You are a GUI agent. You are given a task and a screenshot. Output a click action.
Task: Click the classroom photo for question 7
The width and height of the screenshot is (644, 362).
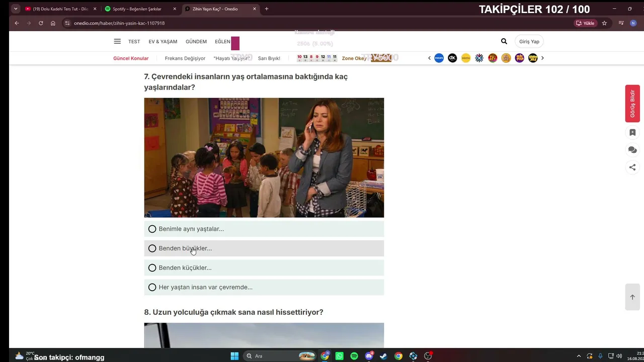pos(264,158)
